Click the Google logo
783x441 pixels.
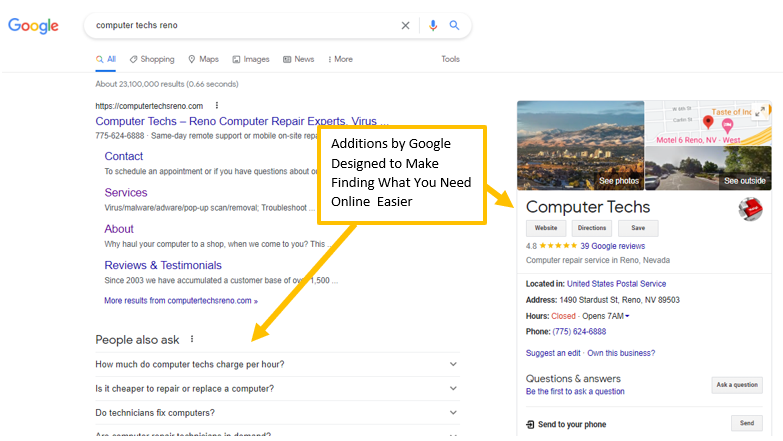point(33,25)
